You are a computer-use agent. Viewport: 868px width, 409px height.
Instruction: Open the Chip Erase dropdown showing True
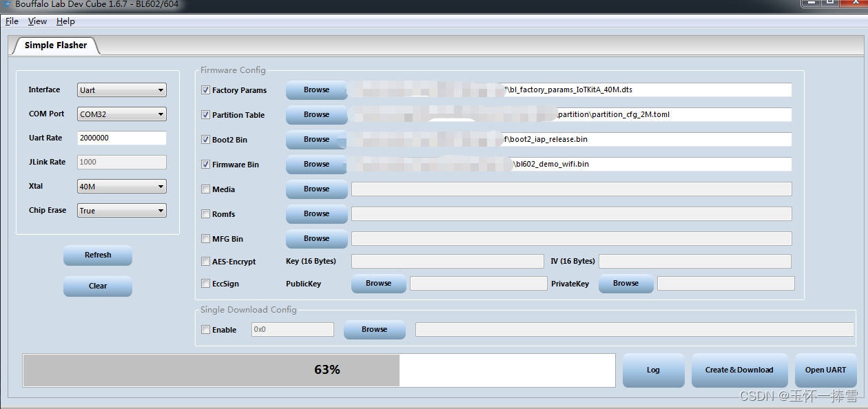pyautogui.click(x=122, y=211)
